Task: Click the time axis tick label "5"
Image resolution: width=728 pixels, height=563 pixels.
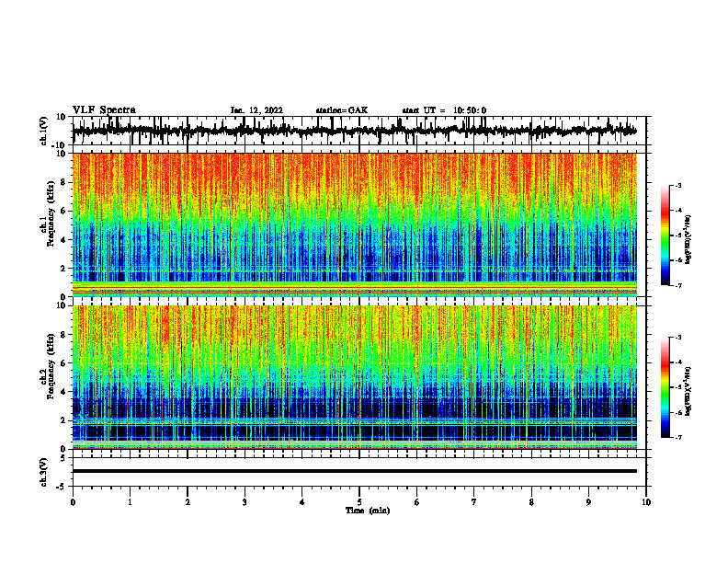Action: (359, 502)
